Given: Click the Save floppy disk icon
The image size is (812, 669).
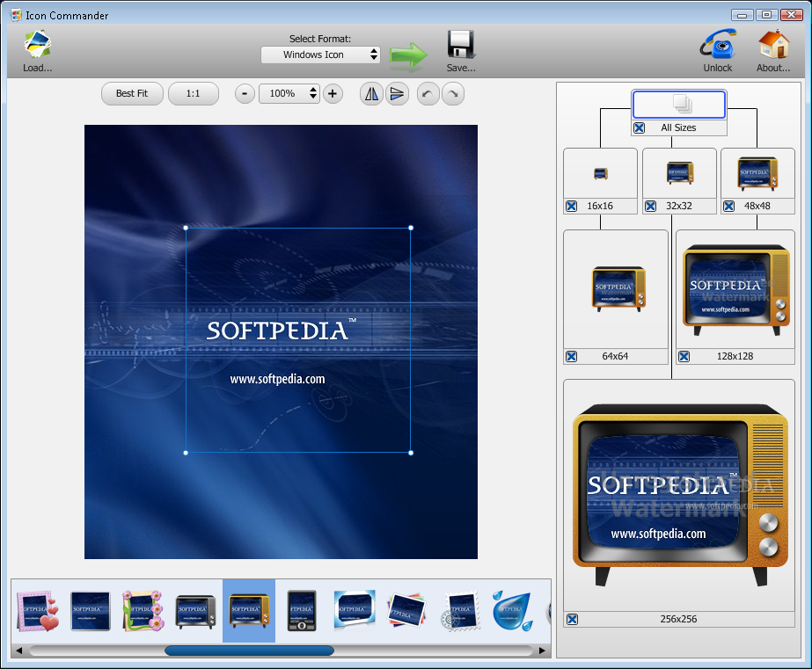Looking at the screenshot, I should 461,45.
